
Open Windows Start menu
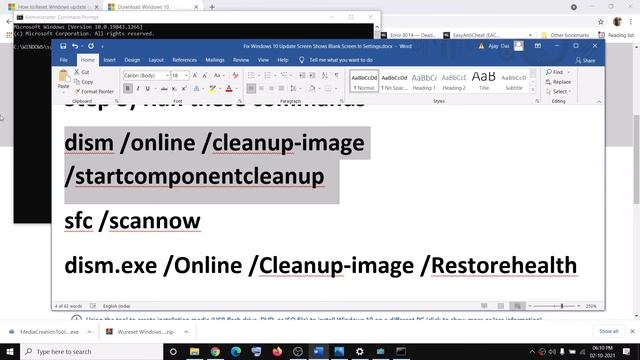[x=10, y=351]
